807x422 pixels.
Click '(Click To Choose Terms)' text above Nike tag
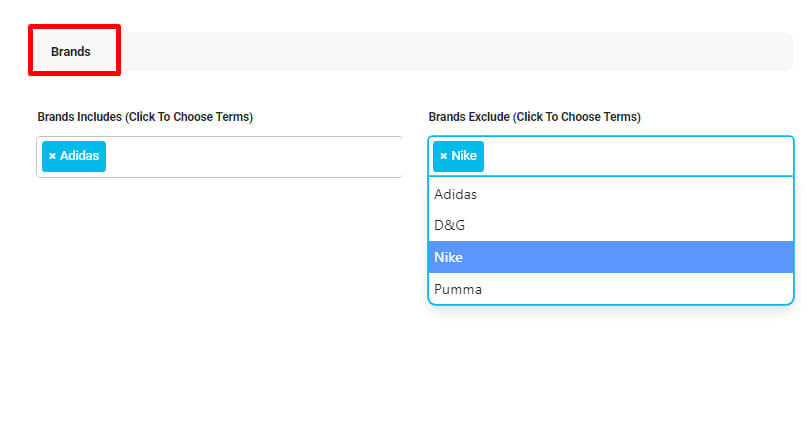coord(576,117)
